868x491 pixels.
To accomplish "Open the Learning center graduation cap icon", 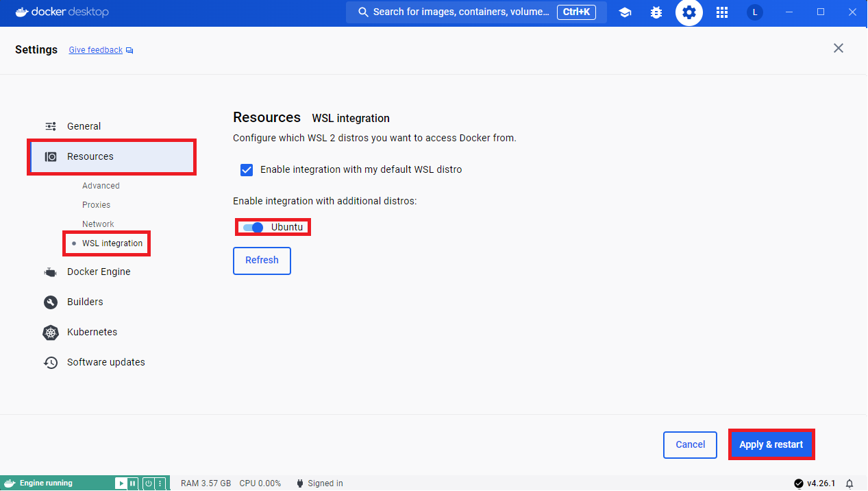I will [x=625, y=12].
